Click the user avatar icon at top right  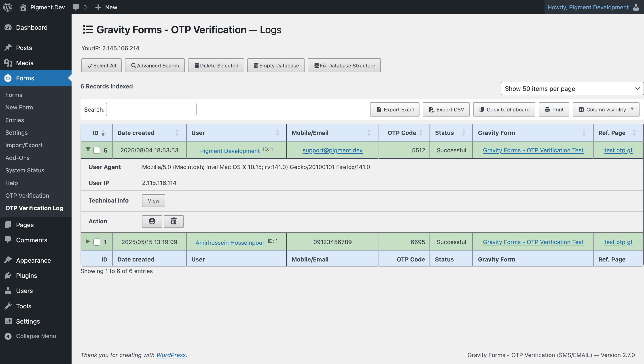[636, 7]
